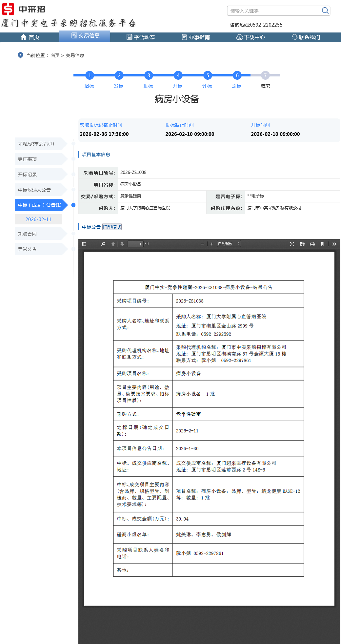341x644 pixels.
Task: Click the 首页 breadcrumb link
Action: (55, 55)
